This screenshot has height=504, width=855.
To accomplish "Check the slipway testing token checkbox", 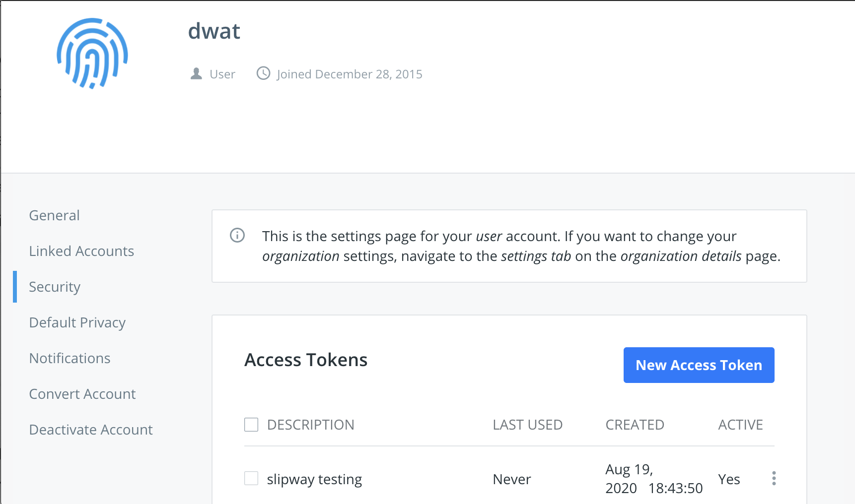I will click(251, 478).
